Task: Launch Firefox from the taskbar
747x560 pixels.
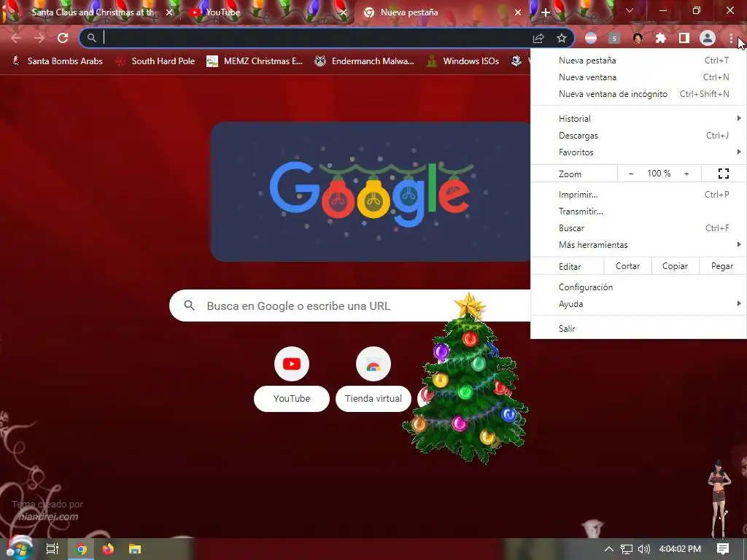Action: 108,549
